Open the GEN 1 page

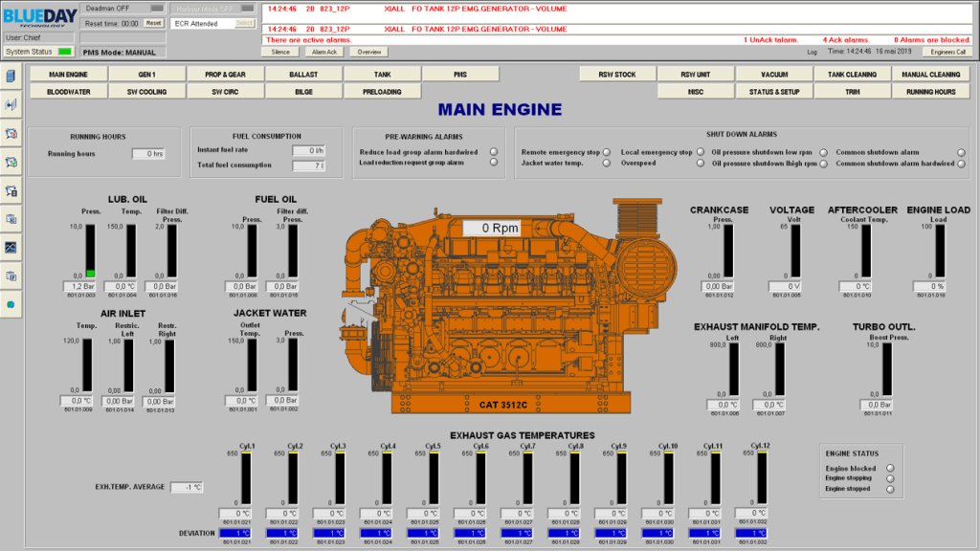(x=146, y=75)
